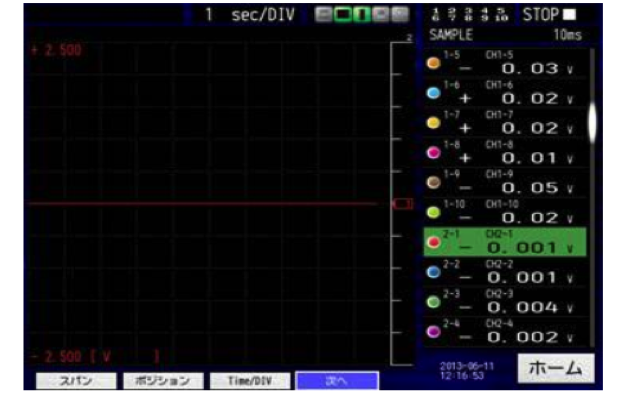
Task: Click the CH1-5 value -0.03 V
Action: click(515, 69)
